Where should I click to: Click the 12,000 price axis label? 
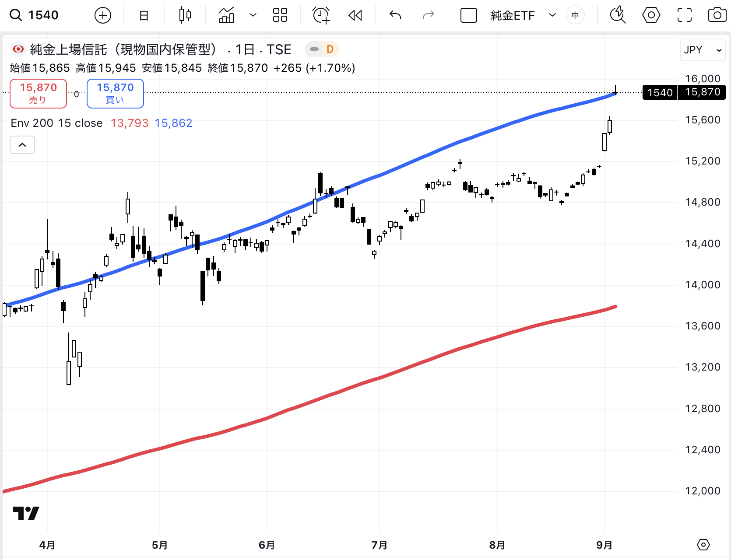pos(703,491)
